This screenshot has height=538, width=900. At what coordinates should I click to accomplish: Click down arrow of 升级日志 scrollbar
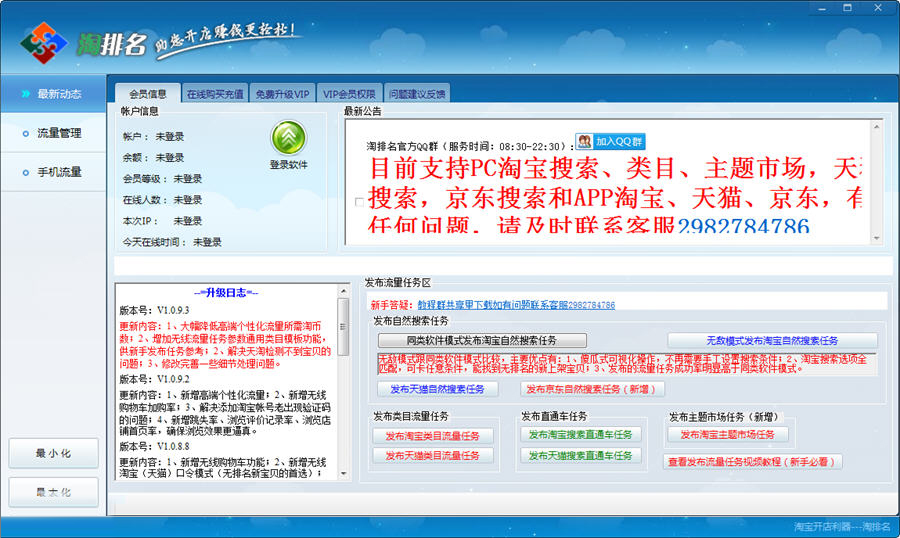[x=343, y=473]
